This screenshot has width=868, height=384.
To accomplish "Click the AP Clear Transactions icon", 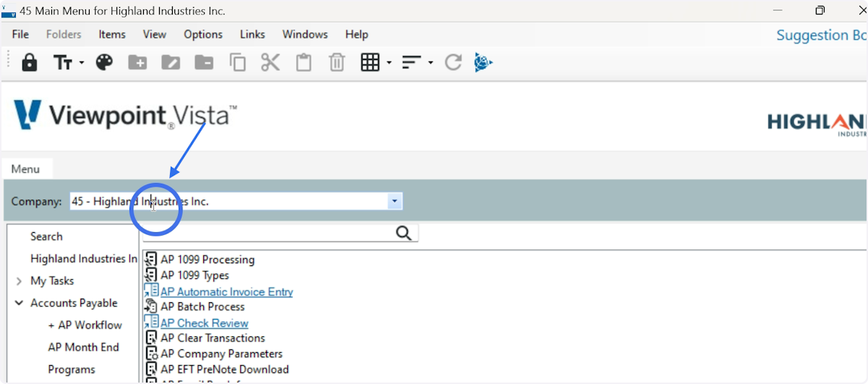I will pyautogui.click(x=151, y=338).
